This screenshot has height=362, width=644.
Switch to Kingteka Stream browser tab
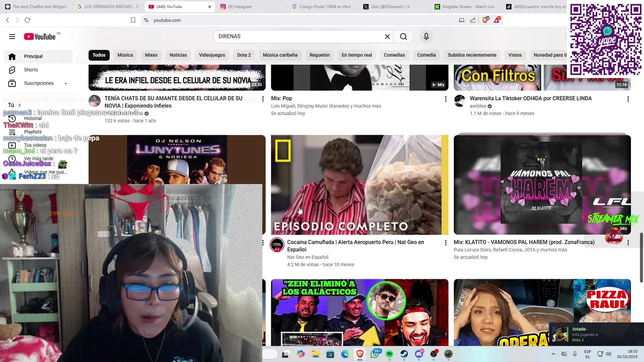point(465,7)
